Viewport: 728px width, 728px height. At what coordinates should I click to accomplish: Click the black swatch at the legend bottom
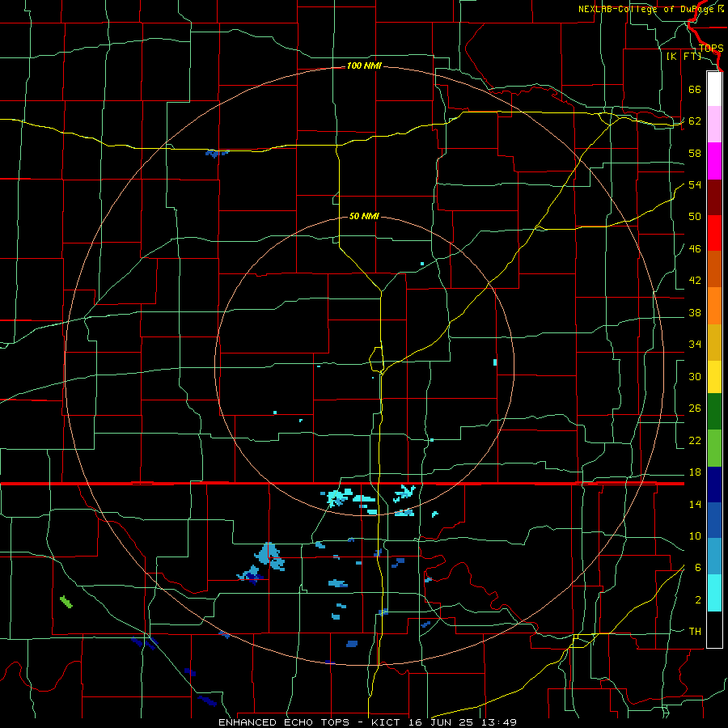(714, 629)
